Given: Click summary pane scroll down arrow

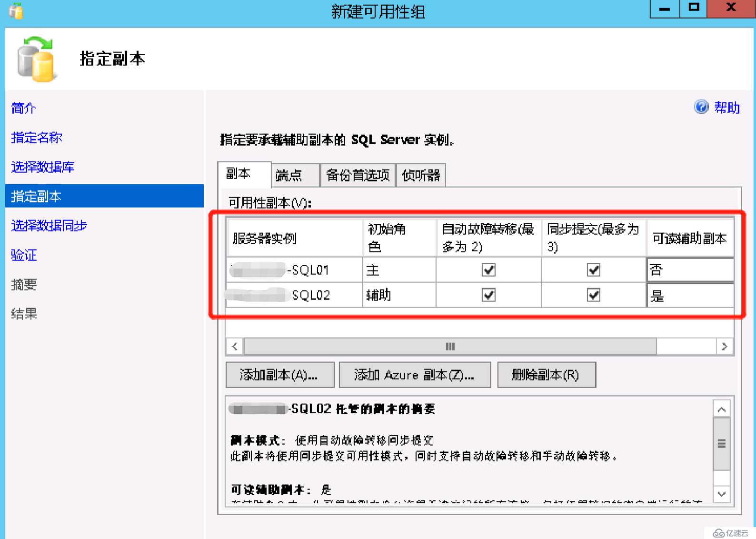Looking at the screenshot, I should pos(721,494).
